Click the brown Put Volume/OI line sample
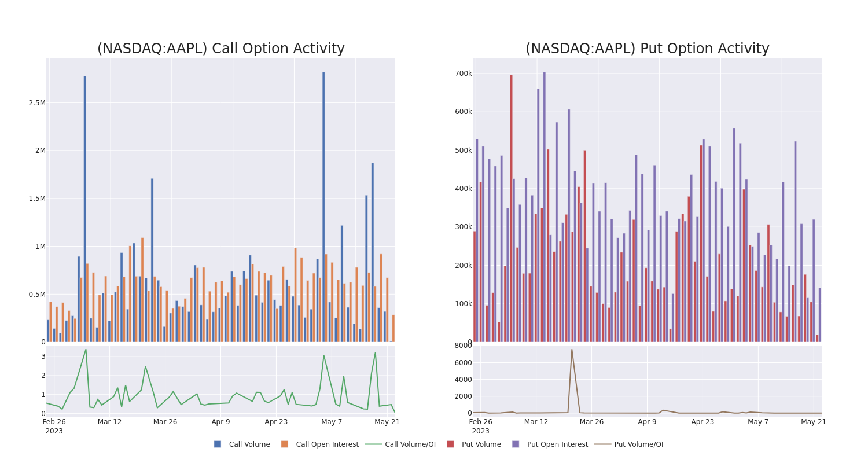 pos(602,444)
